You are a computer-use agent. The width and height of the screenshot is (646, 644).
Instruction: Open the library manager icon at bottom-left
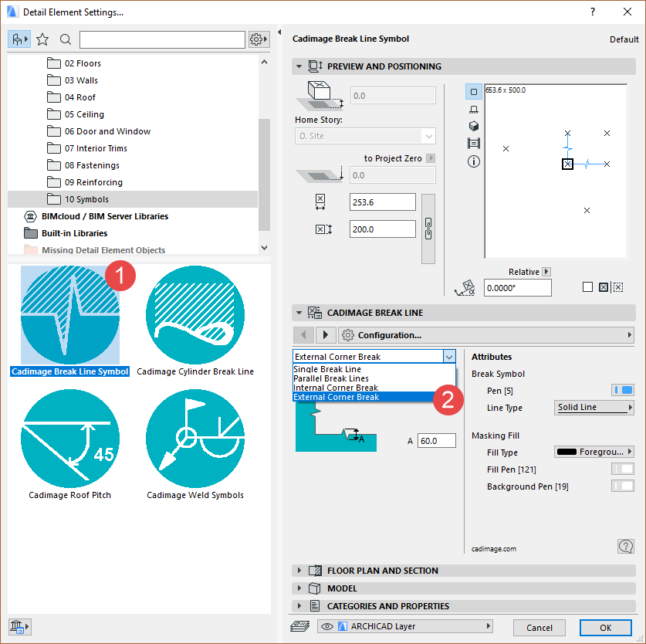[x=19, y=625]
